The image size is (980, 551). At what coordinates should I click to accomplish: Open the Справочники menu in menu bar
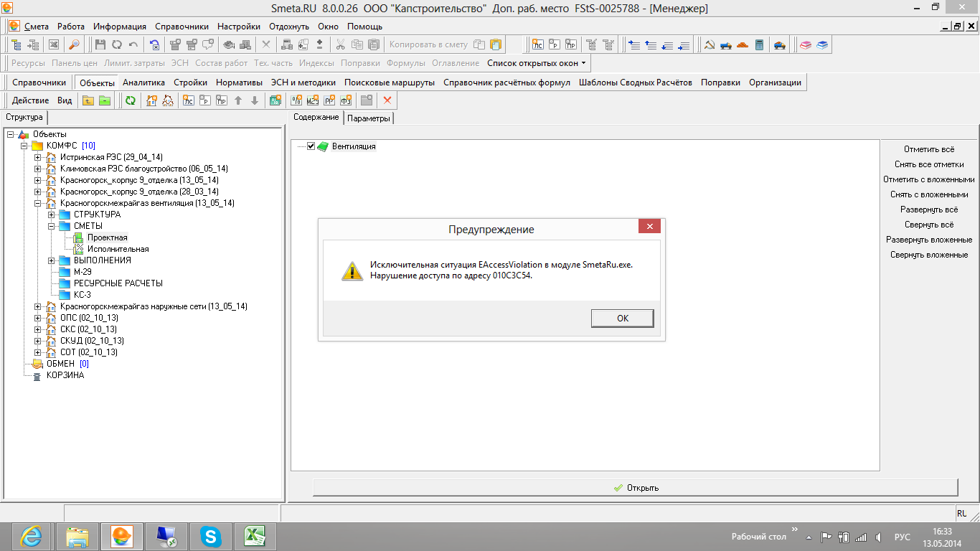(x=182, y=27)
